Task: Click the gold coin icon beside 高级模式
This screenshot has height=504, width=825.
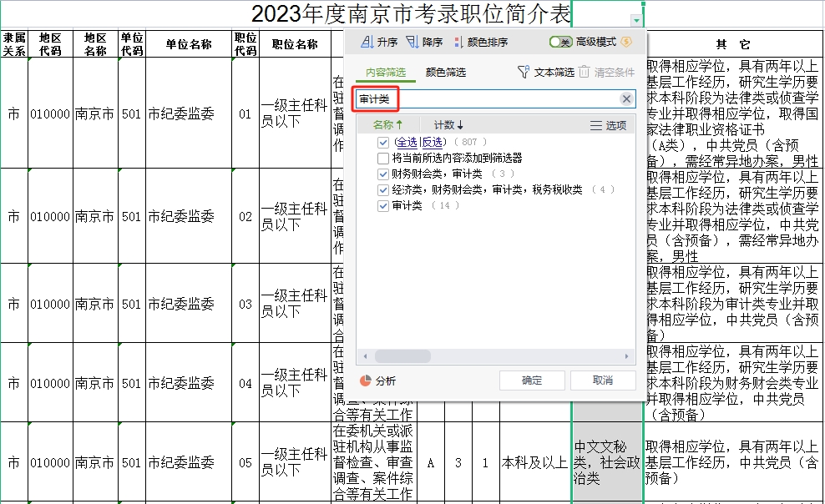Action: click(626, 42)
